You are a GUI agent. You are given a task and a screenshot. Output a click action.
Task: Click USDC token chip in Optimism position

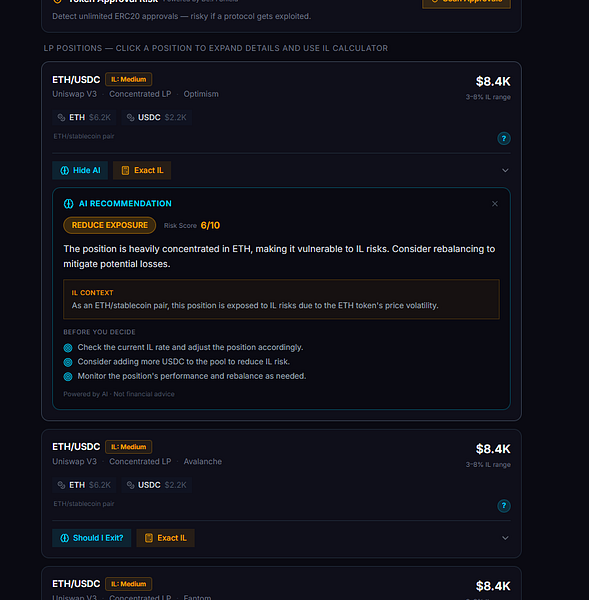pos(157,117)
